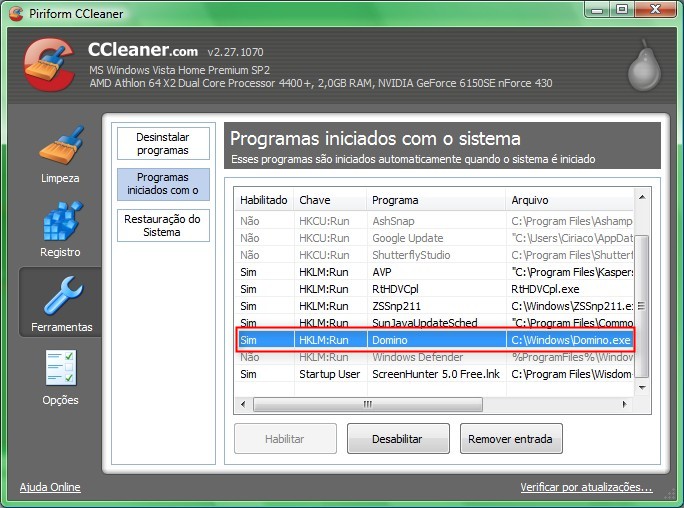
Task: Click the CCleaner title bar icon
Action: click(16, 14)
